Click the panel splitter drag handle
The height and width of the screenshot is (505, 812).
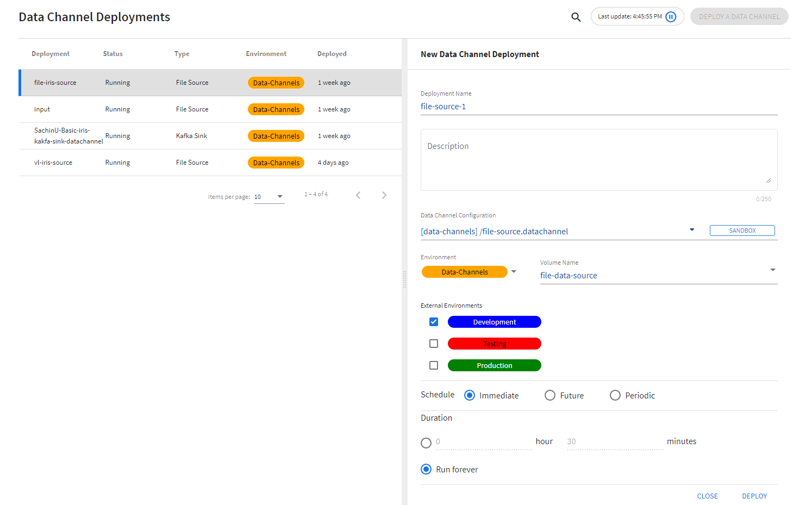404,279
